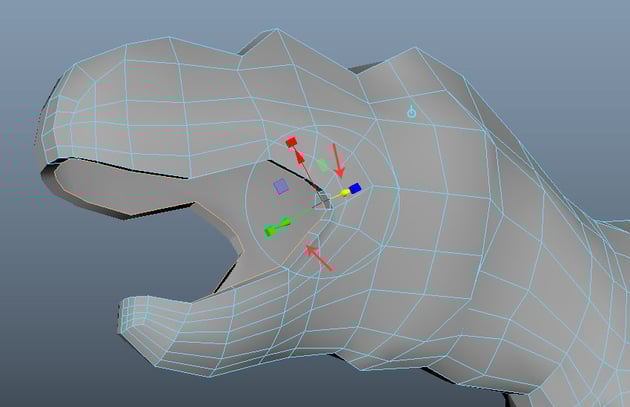Click the red downward-pointing arrow near the gizmo
Screen dimensions: 630x407
point(338,161)
